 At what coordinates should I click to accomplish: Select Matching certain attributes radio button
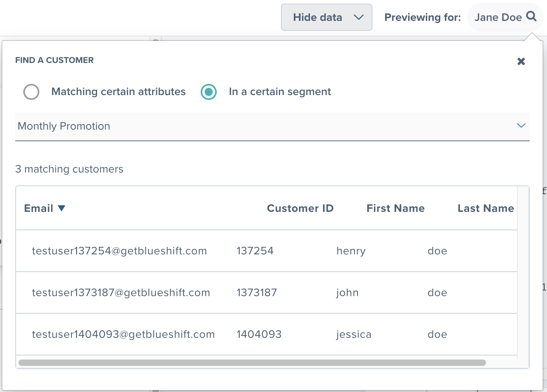pos(31,92)
